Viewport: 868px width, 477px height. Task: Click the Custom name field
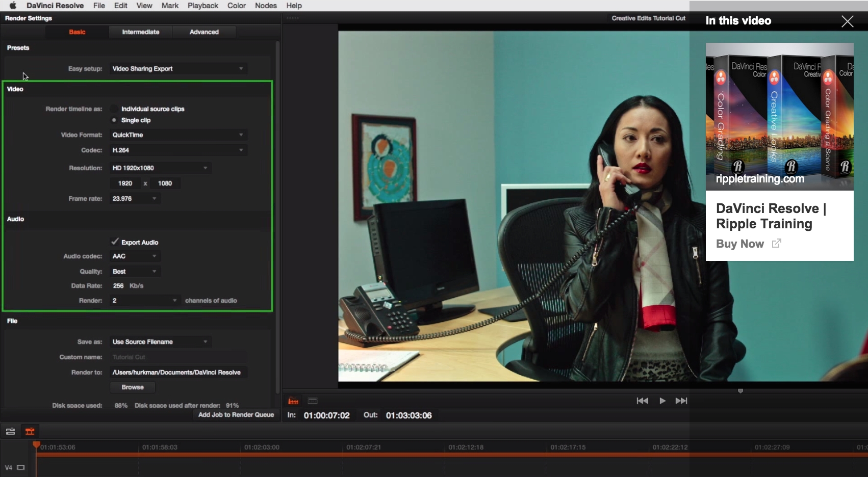point(178,357)
